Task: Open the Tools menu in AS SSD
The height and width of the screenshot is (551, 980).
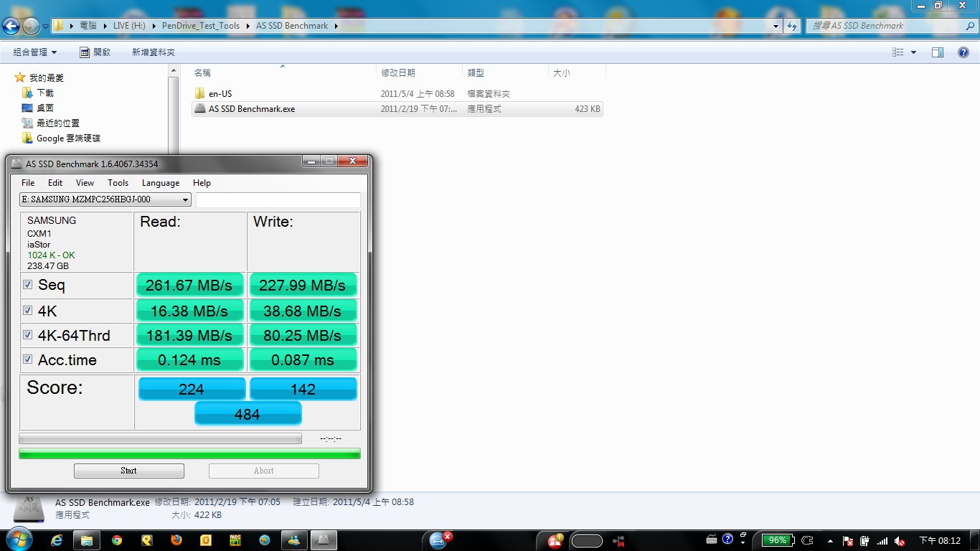Action: (118, 183)
